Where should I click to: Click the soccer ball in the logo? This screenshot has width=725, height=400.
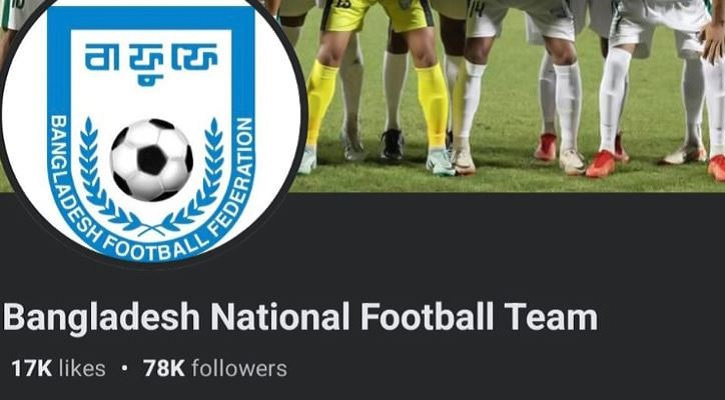click(152, 160)
